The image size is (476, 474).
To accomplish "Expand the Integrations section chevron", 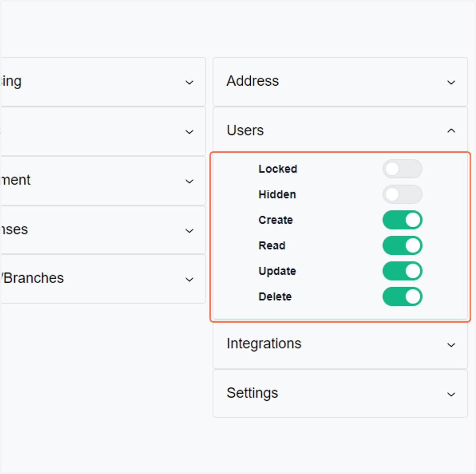I will (451, 345).
